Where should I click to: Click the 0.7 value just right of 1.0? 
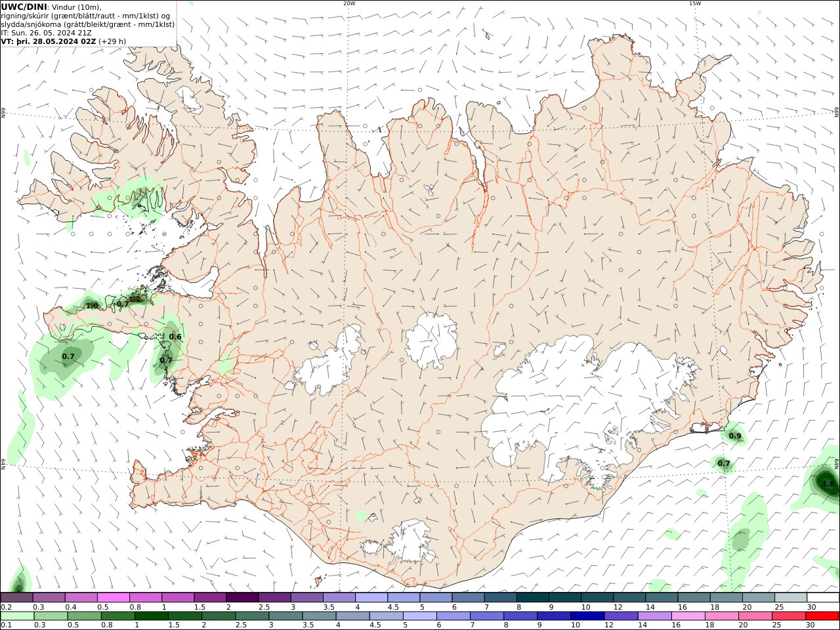[x=123, y=304]
